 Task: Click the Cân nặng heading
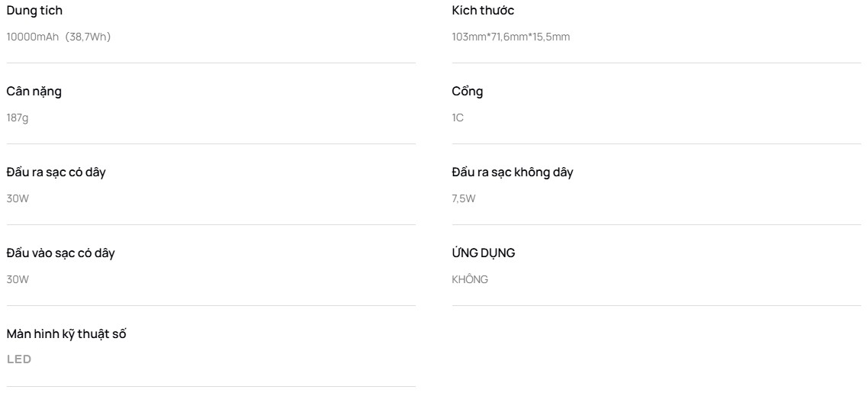point(34,92)
